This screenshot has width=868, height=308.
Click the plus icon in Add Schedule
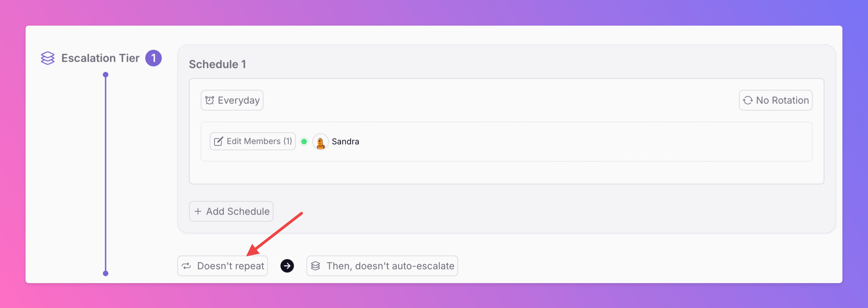coord(198,211)
